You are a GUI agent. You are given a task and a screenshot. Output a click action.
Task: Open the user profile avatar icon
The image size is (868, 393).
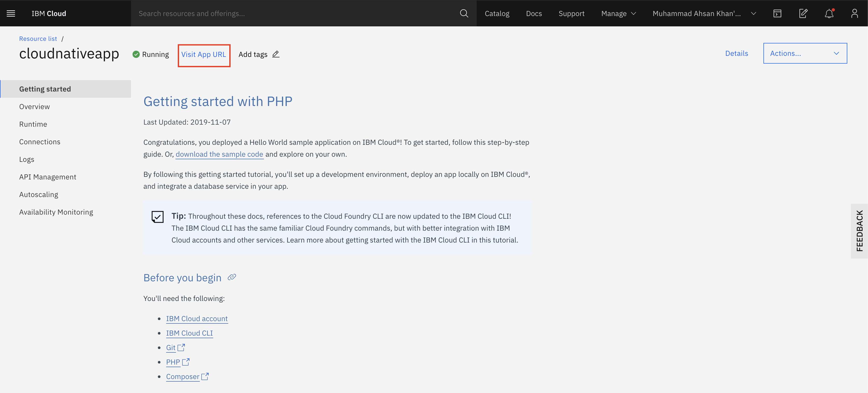point(854,13)
